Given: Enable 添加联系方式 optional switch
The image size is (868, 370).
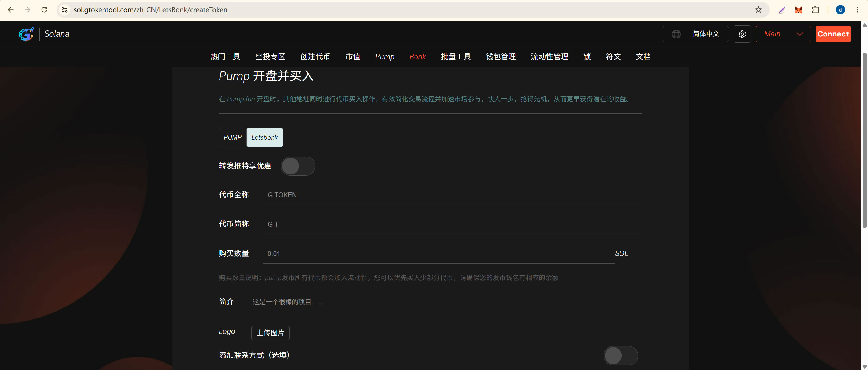Looking at the screenshot, I should click(621, 356).
